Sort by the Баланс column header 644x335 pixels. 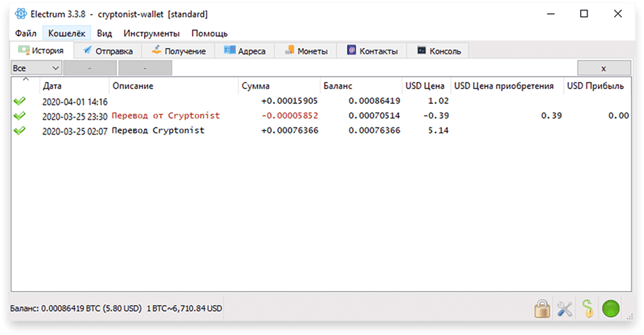coord(361,86)
